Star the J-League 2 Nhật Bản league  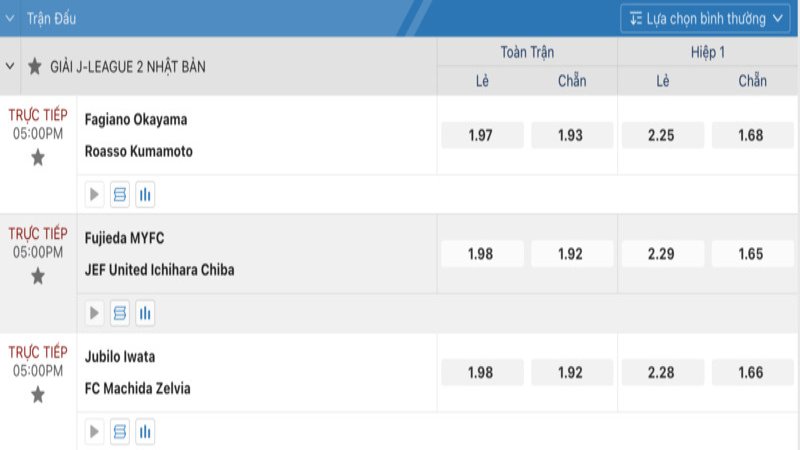35,66
